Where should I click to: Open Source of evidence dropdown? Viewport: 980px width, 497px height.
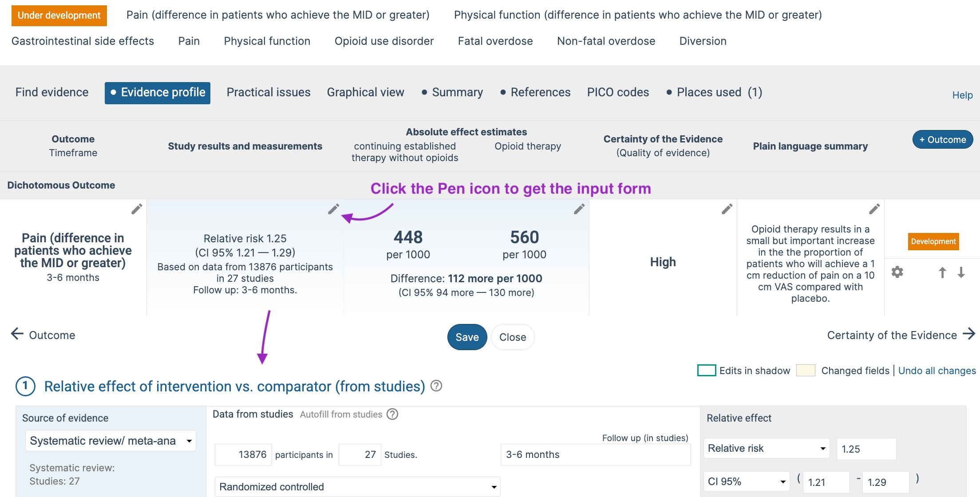[111, 441]
